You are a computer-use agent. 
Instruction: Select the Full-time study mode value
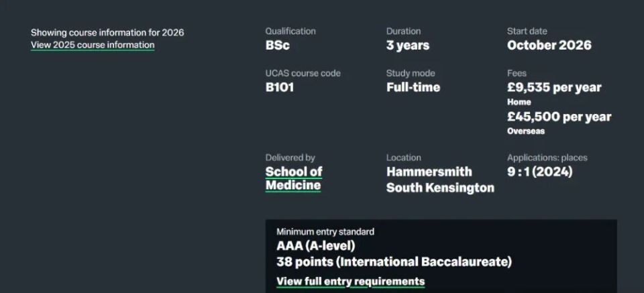(x=413, y=87)
